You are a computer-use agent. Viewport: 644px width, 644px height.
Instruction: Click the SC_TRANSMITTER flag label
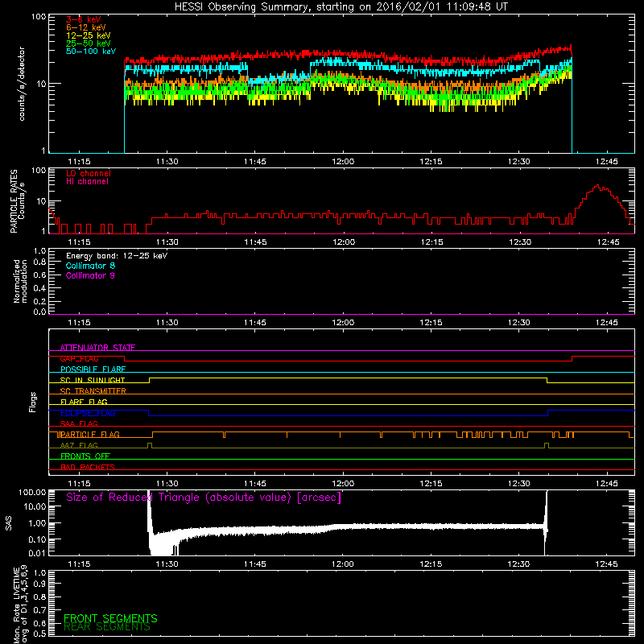pos(93,391)
